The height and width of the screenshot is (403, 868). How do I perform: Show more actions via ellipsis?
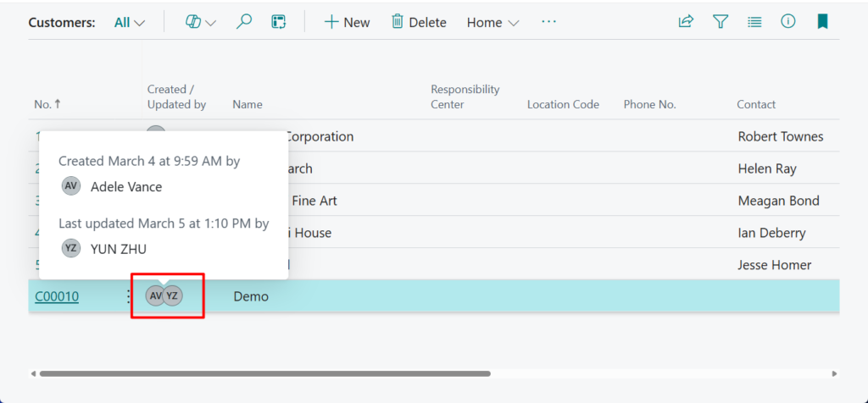pos(549,22)
